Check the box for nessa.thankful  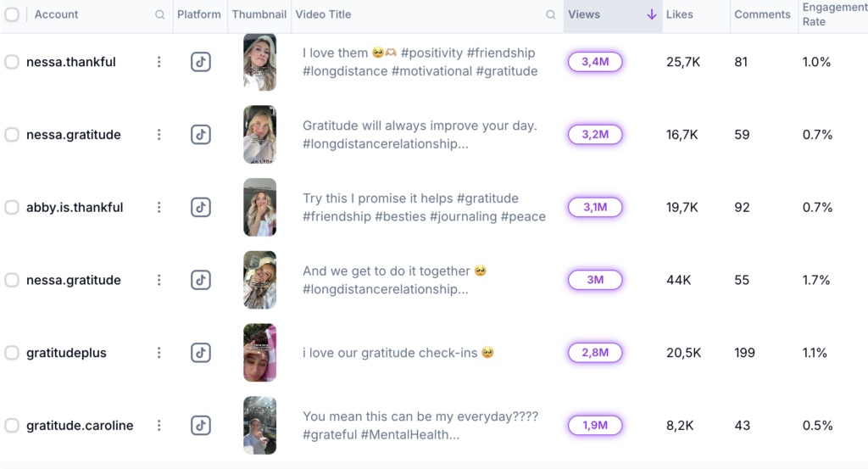[12, 62]
